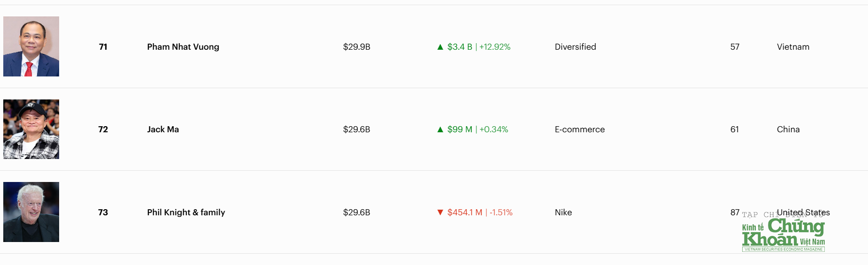868x265 pixels.
Task: Click the Diversified industry label
Action: pyautogui.click(x=576, y=47)
